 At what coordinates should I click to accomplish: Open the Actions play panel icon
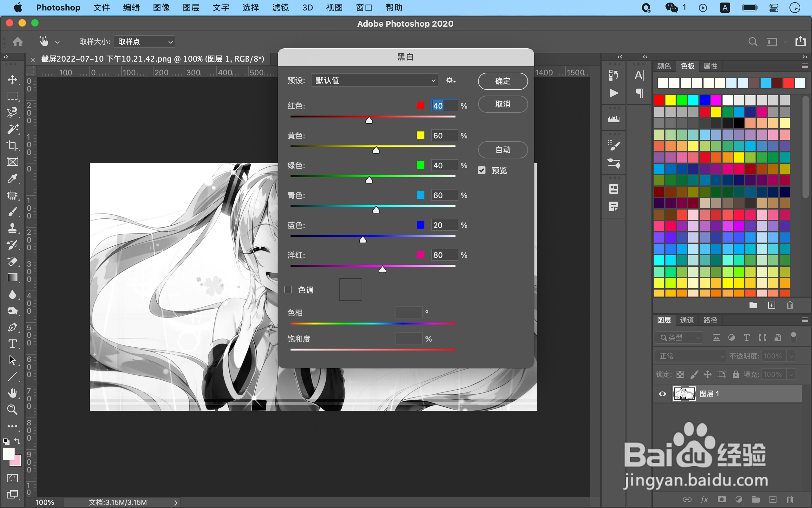[x=614, y=93]
